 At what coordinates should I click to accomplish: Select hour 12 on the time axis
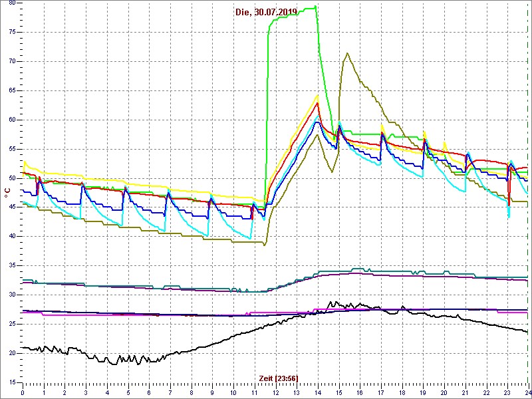275,393
